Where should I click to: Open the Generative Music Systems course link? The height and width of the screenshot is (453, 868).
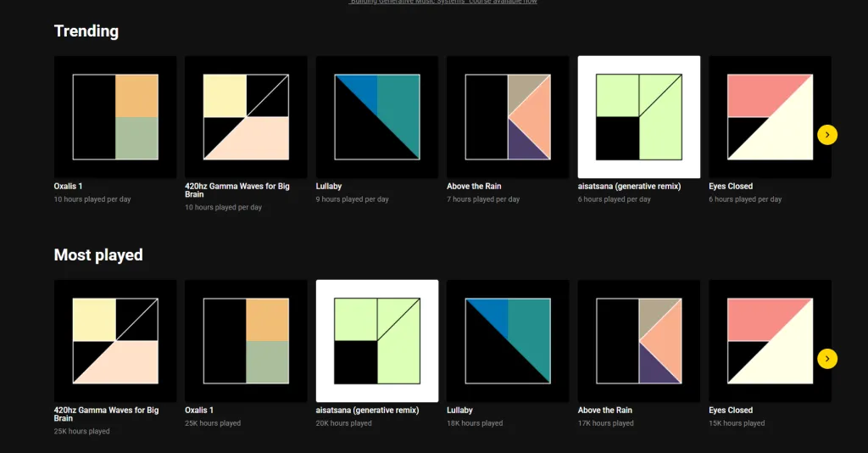tap(442, 2)
